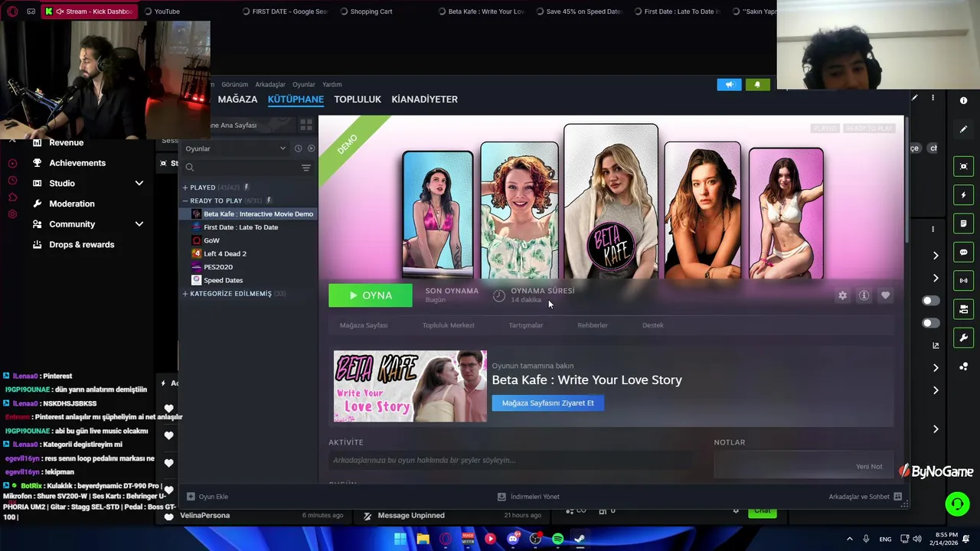Screen dimensions: 980x551
Task: Toggle lower switch in Kick panel
Action: pos(930,323)
